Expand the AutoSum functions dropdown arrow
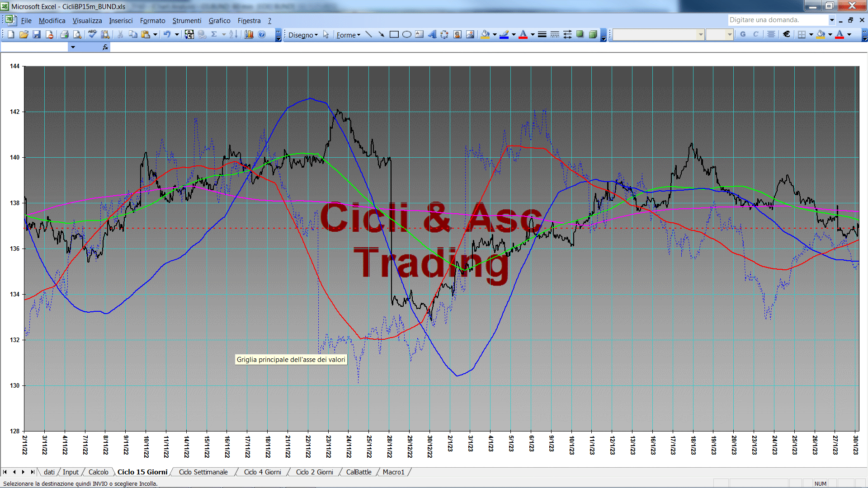Screen dimensions: 868x488 click(x=224, y=34)
